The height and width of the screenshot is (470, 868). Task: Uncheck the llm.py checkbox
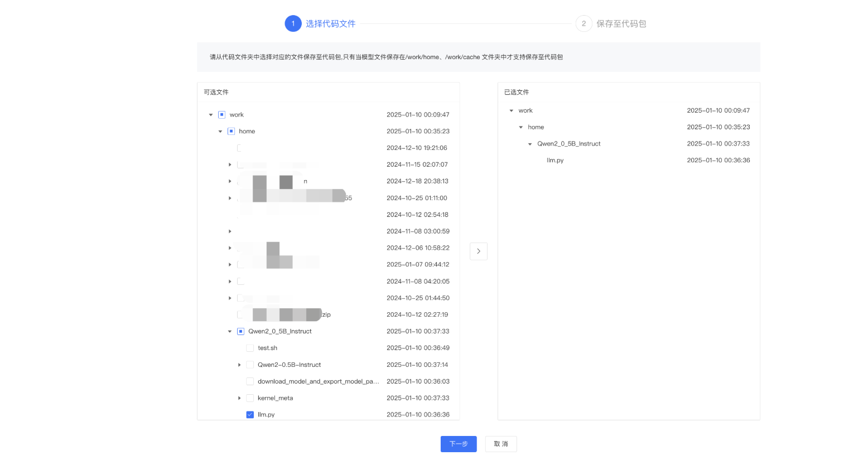(250, 415)
